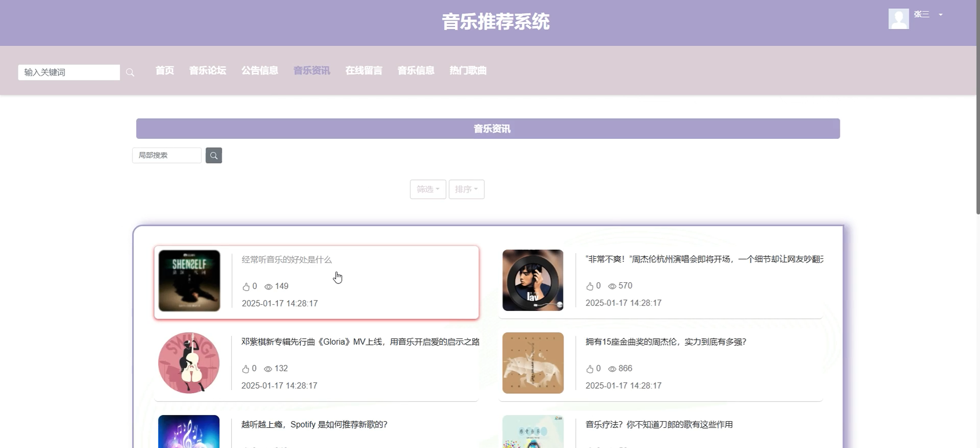Open the 公告信息 nav item
This screenshot has width=980, height=448.
pyautogui.click(x=260, y=70)
